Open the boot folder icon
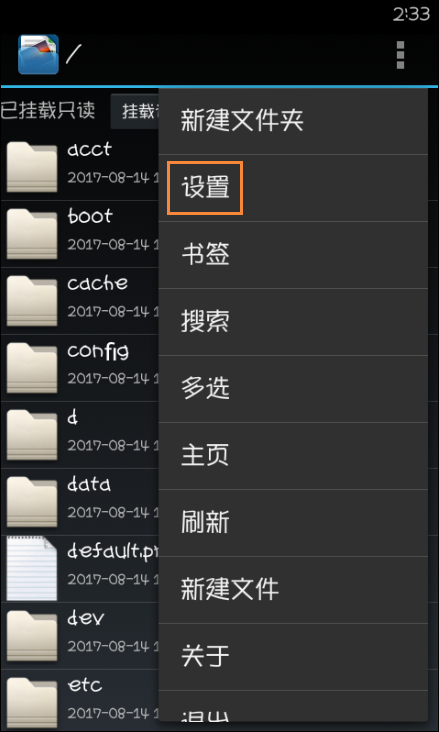This screenshot has height=732, width=439. tap(32, 234)
